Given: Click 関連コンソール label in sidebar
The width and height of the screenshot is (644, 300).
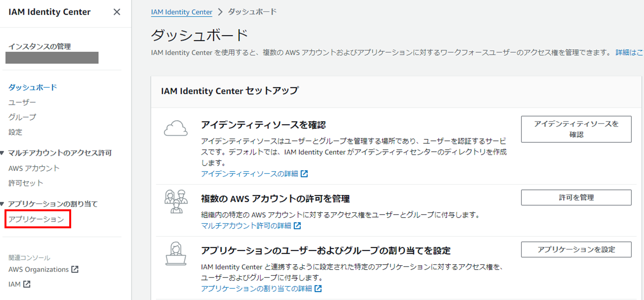Looking at the screenshot, I should pyautogui.click(x=29, y=258).
